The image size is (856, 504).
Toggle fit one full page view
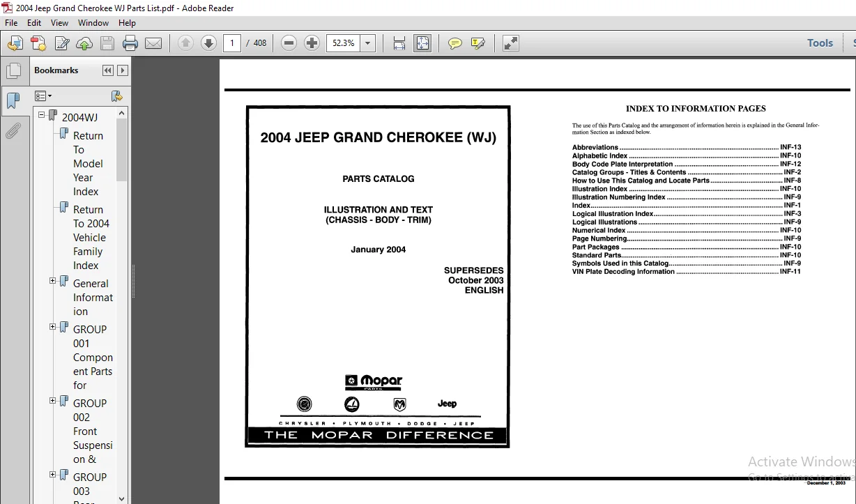pyautogui.click(x=422, y=43)
